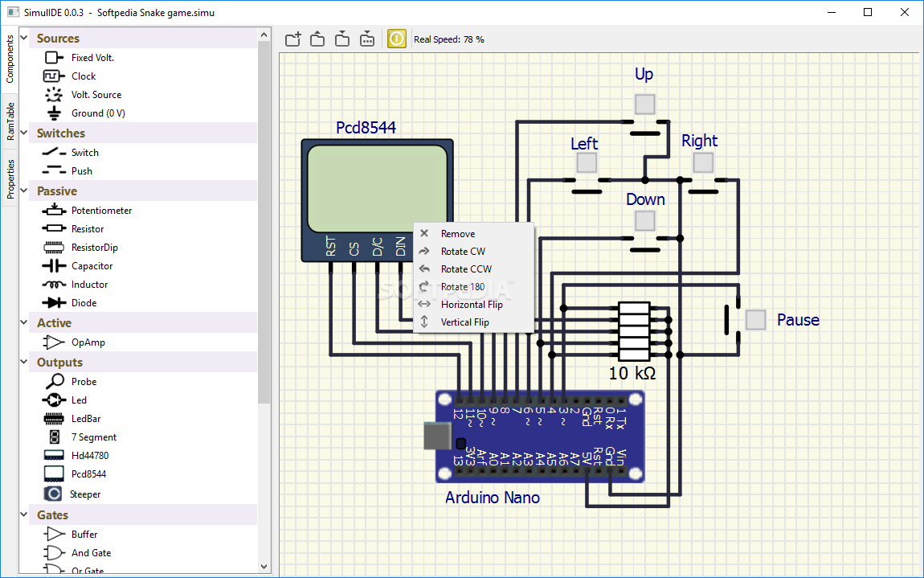The width and height of the screenshot is (924, 578).
Task: Click the component list scrollbar up arrow
Action: click(264, 35)
